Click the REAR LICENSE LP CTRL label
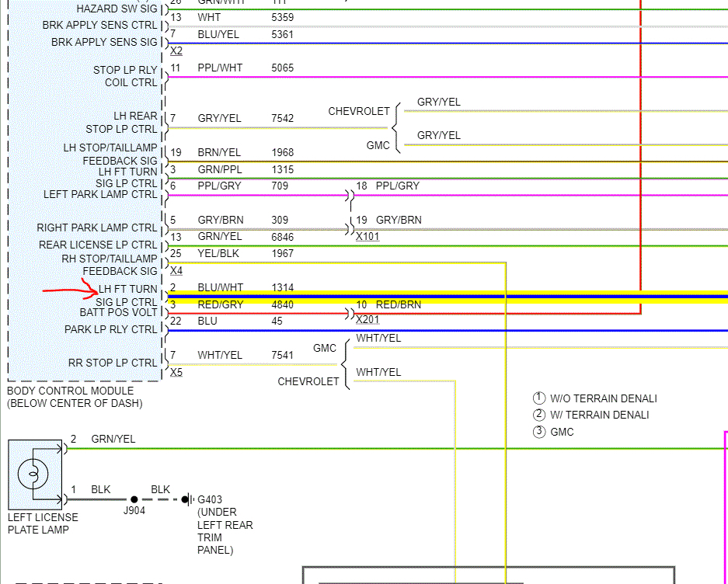Image resolution: width=728 pixels, height=584 pixels. click(x=98, y=245)
